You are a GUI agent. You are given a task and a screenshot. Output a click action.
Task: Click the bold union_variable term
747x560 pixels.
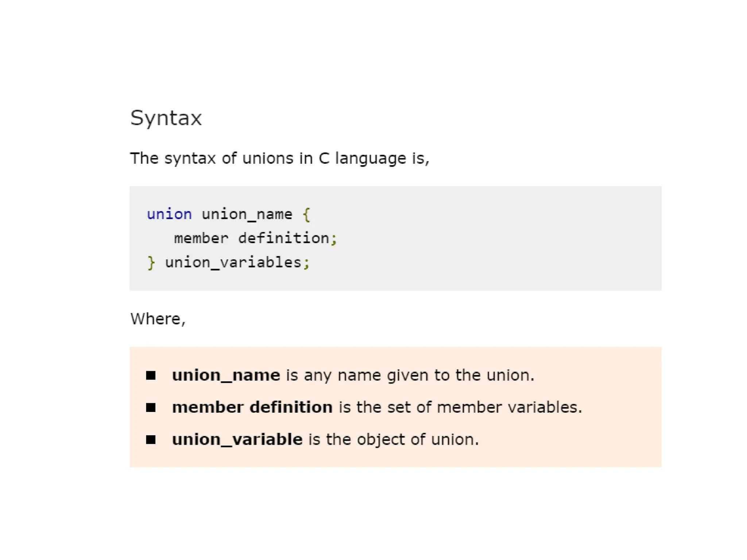tap(237, 439)
